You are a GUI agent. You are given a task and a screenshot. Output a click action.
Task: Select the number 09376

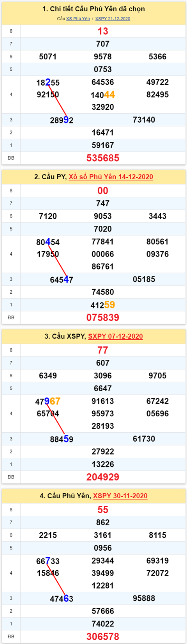(158, 254)
